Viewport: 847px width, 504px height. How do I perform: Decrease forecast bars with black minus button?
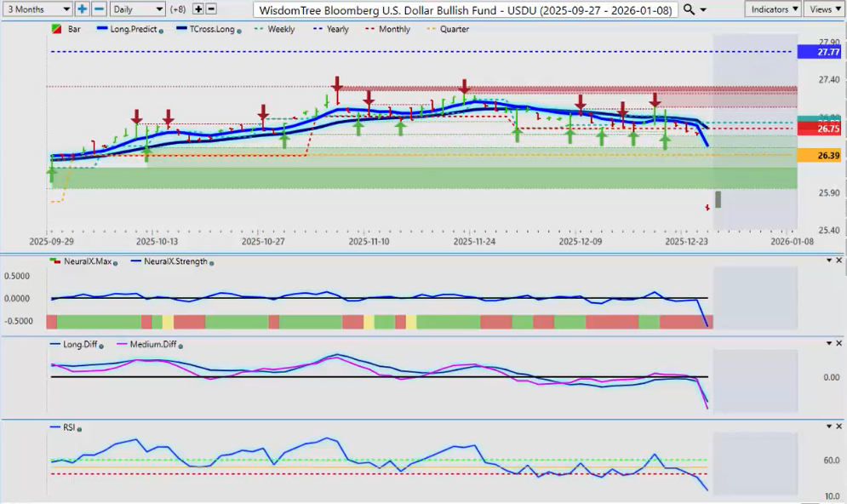211,9
